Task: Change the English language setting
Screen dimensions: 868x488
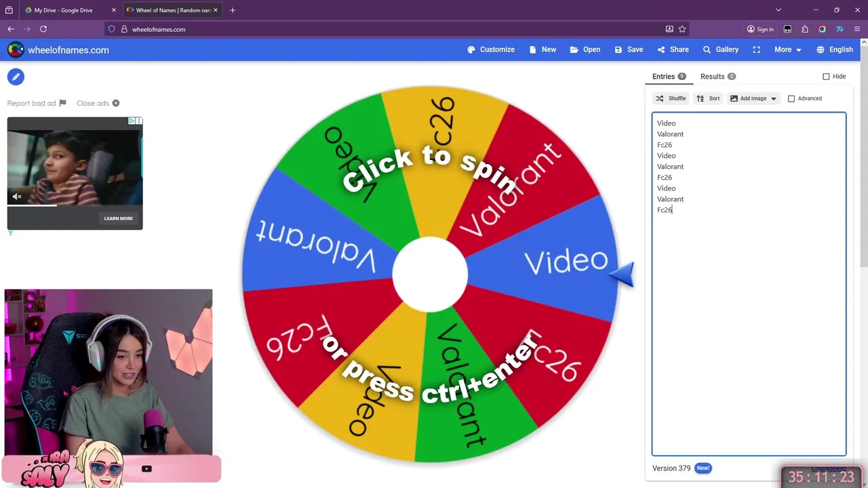Action: [x=835, y=49]
